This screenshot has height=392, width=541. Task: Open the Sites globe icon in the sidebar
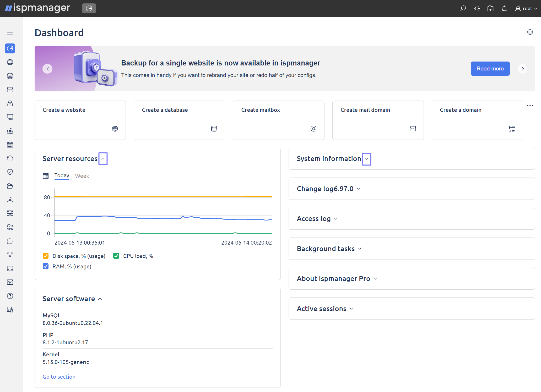[x=10, y=62]
